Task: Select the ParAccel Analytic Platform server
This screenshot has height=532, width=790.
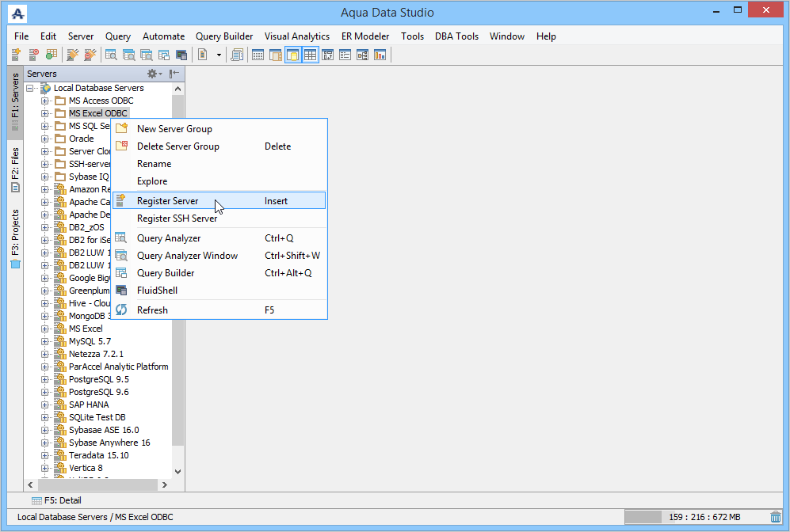Action: (118, 367)
